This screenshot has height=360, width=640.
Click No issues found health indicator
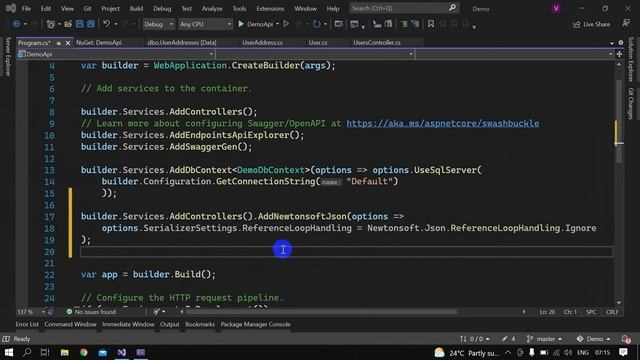coord(91,312)
